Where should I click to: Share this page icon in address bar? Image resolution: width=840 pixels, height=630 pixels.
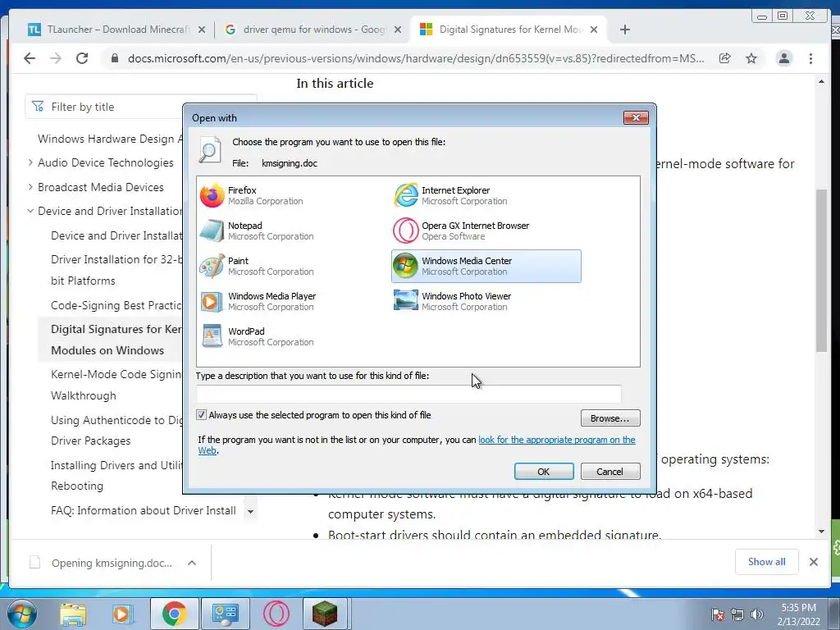click(x=724, y=58)
